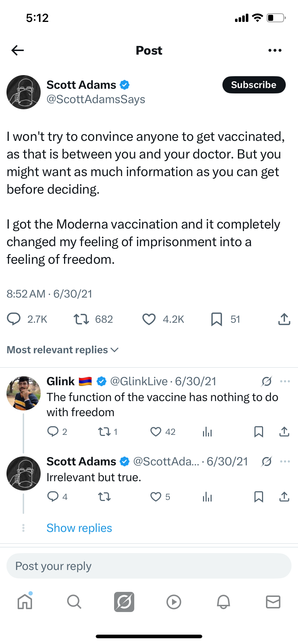Image resolution: width=298 pixels, height=644 pixels.
Task: Tap the Post your reply field
Action: click(149, 566)
